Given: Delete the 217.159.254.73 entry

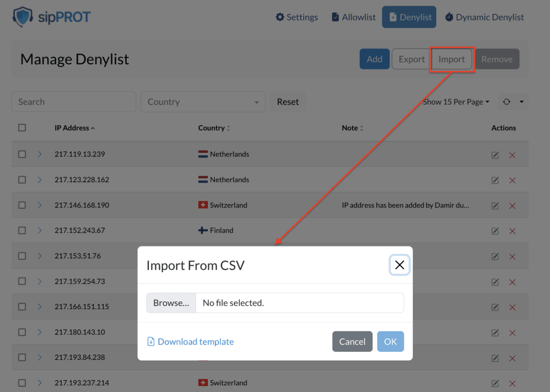Looking at the screenshot, I should pyautogui.click(x=512, y=282).
